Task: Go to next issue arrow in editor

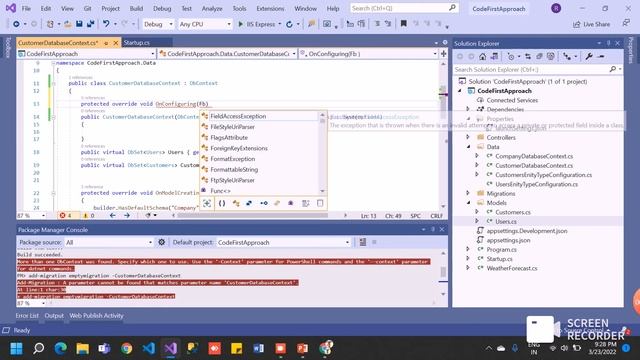Action: (127, 216)
